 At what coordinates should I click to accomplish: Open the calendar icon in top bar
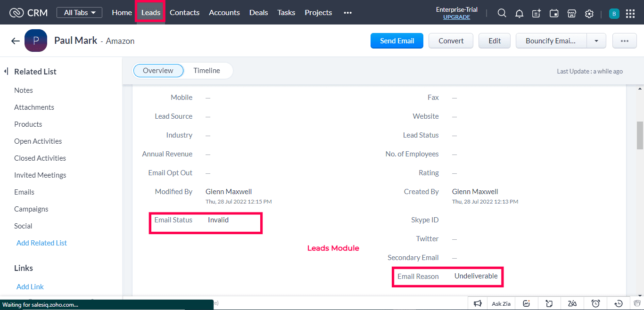click(x=554, y=13)
